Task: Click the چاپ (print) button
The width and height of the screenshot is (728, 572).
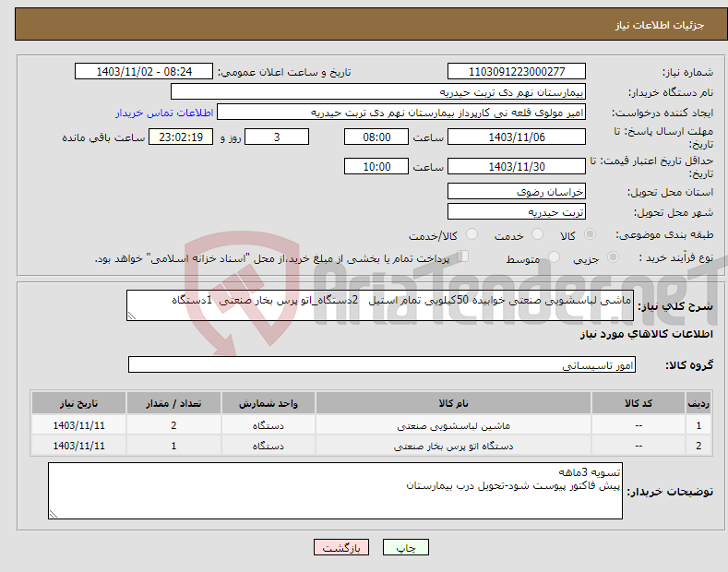Action: click(405, 547)
